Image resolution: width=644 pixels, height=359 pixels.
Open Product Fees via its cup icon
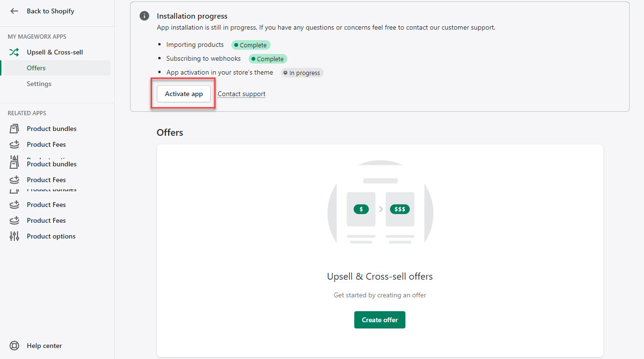tap(14, 144)
